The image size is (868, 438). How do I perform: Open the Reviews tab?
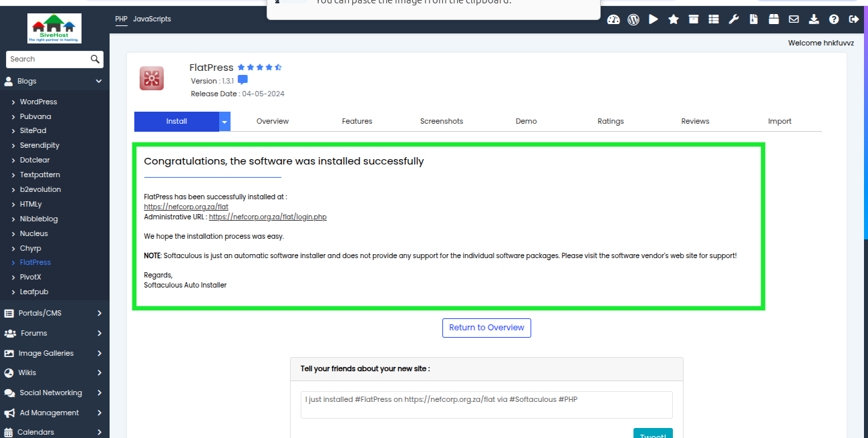(695, 121)
